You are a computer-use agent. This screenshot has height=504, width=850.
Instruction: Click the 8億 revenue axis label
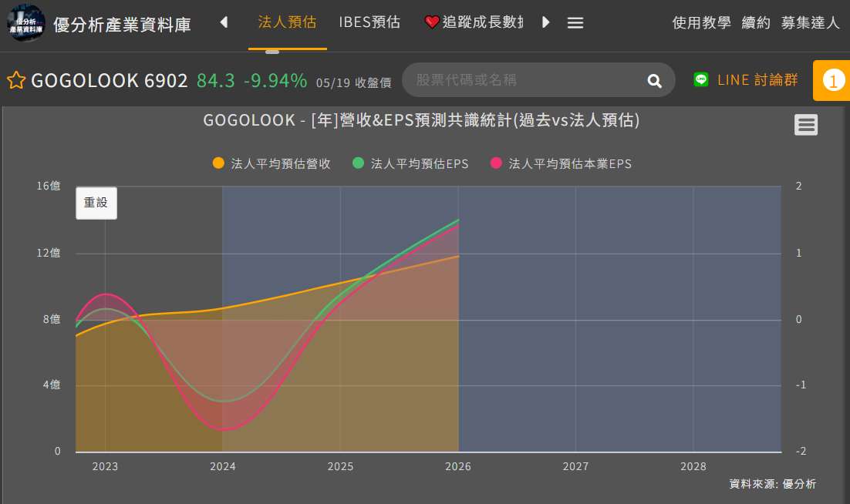(52, 319)
